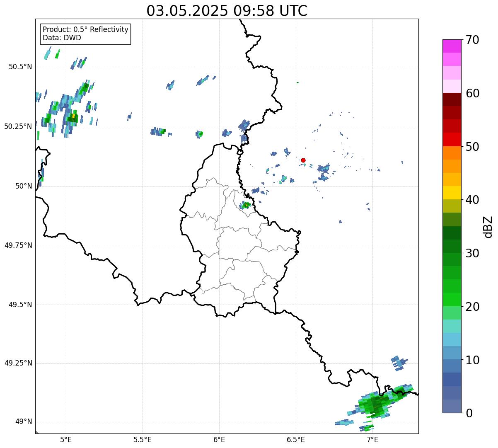
Task: Click the 5.5°E longitude label
Action: coord(143,440)
